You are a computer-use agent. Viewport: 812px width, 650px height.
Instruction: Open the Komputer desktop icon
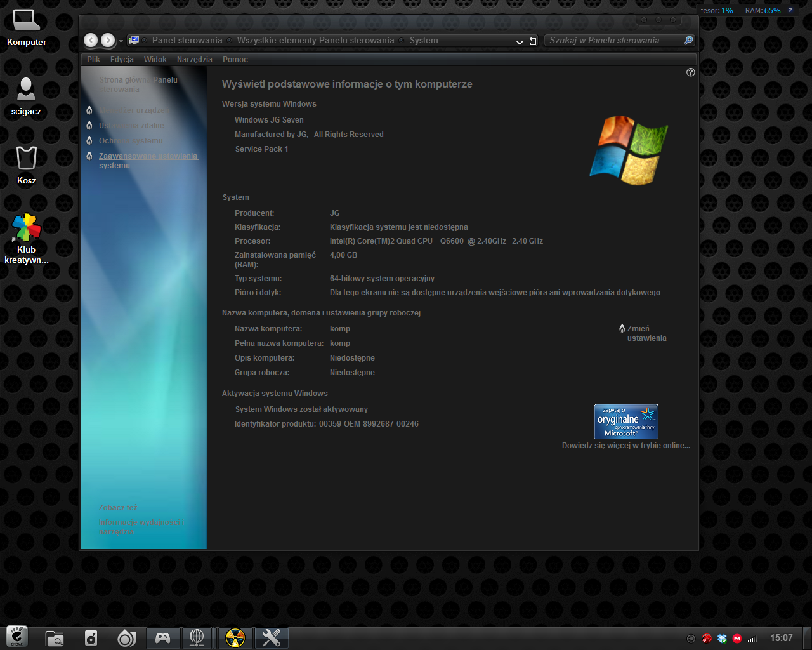[27, 28]
